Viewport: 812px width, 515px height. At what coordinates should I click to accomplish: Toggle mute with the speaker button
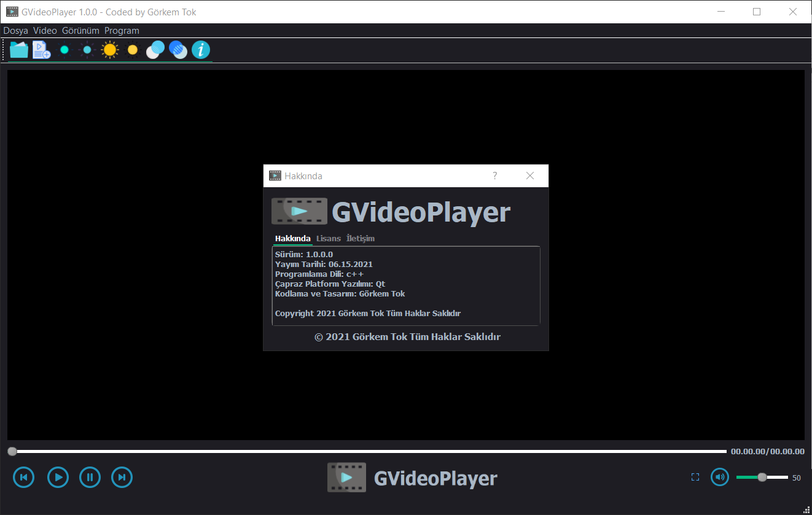point(720,477)
